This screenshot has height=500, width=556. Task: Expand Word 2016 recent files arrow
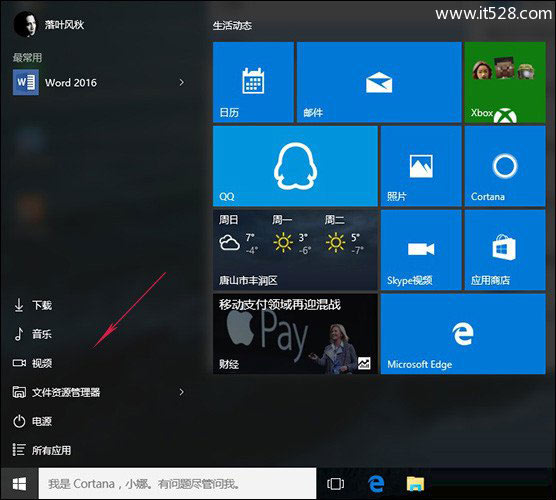(x=182, y=83)
